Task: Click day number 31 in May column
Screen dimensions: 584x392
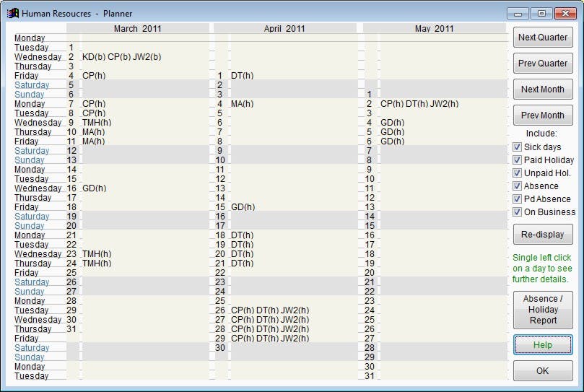Action: click(x=370, y=376)
